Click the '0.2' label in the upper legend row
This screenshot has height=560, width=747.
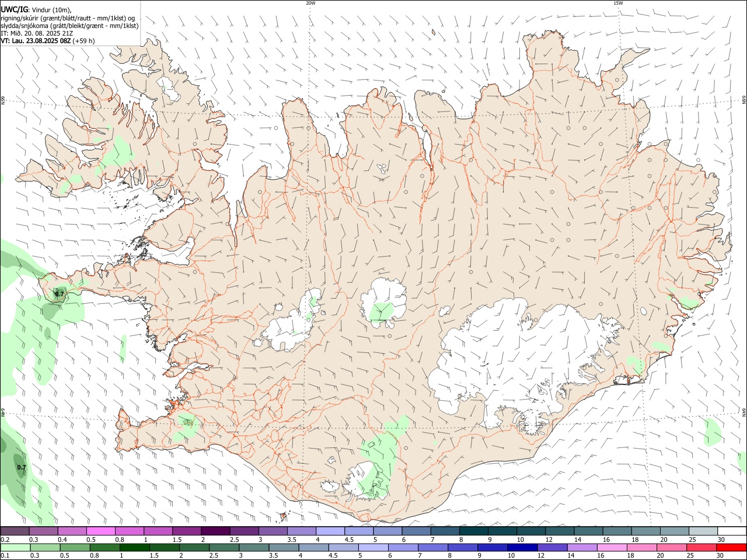5,540
